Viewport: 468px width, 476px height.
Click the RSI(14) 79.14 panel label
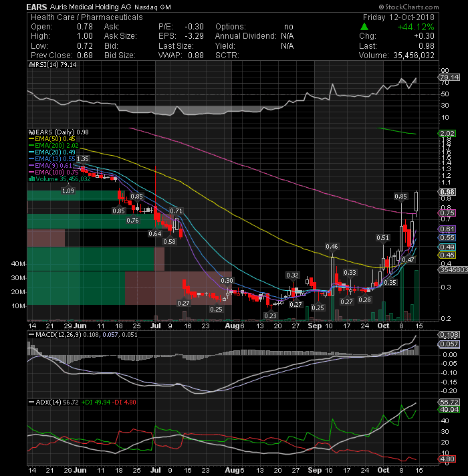[55, 65]
